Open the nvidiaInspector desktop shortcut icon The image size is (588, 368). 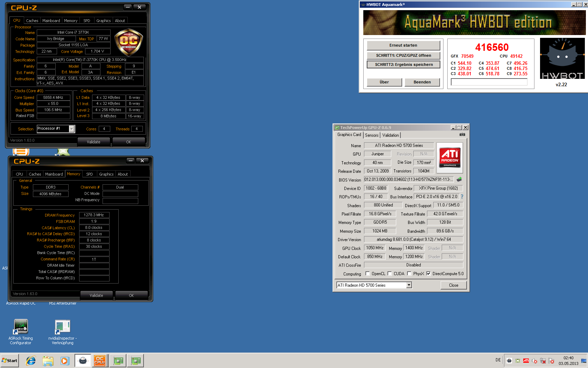(x=63, y=326)
